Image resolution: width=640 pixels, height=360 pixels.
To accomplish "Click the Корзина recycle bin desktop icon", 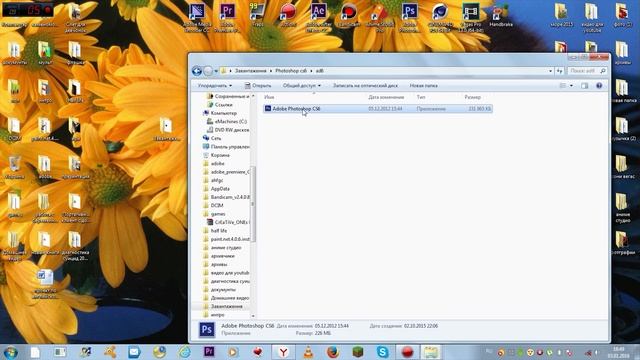I will tap(15, 167).
